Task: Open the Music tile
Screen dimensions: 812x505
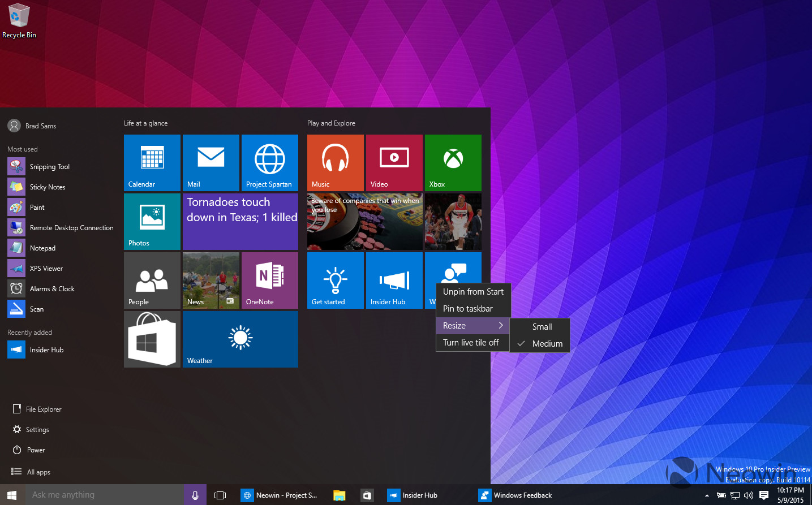Action: coord(336,163)
